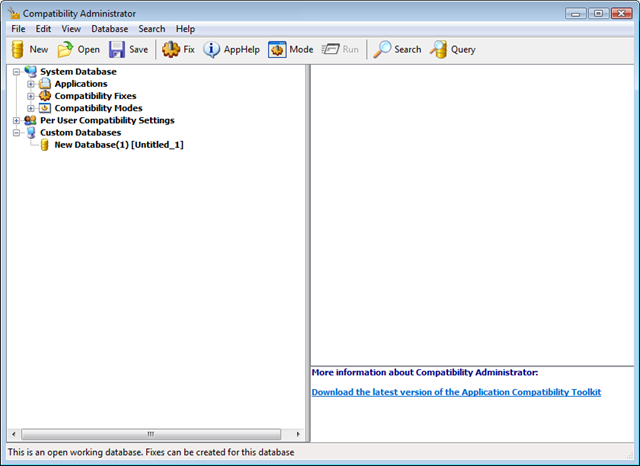Click the AppHelp toolbar icon
The width and height of the screenshot is (640, 466).
[x=212, y=49]
